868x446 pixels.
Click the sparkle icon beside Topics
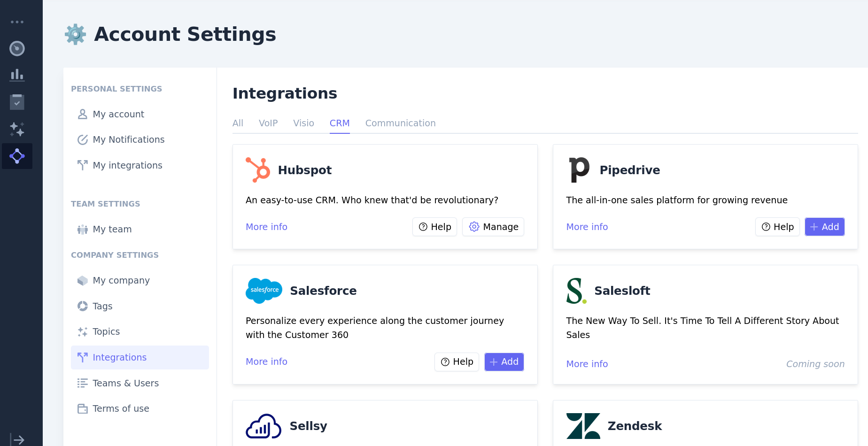[x=83, y=331]
